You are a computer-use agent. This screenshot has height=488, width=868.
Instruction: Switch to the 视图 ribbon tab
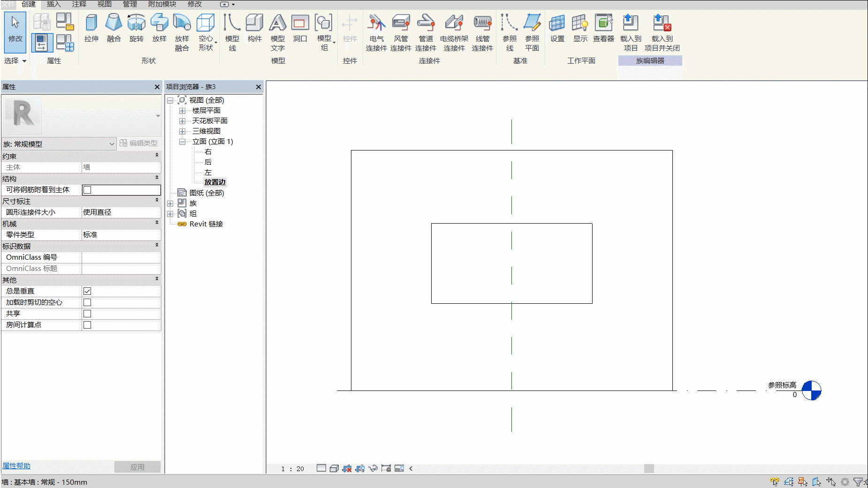tap(104, 4)
